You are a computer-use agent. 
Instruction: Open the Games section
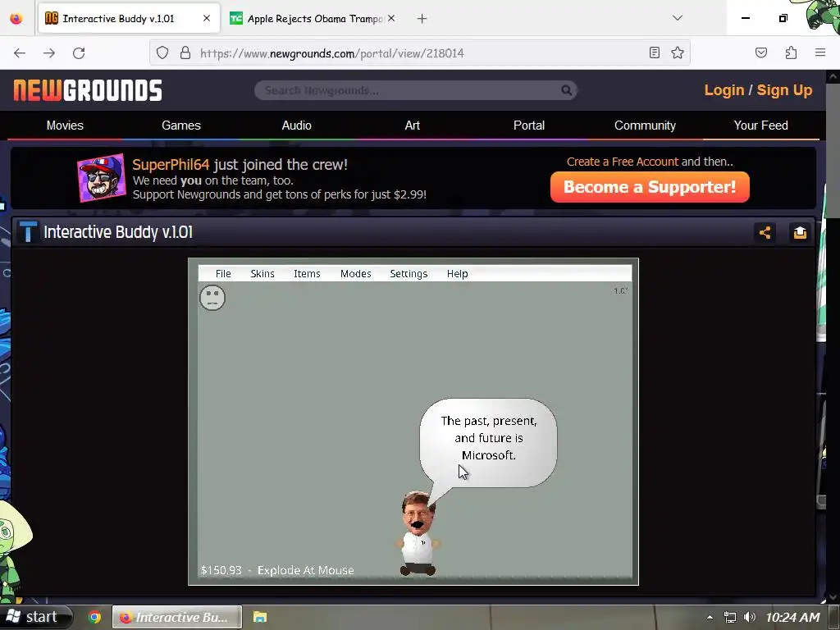[181, 126]
